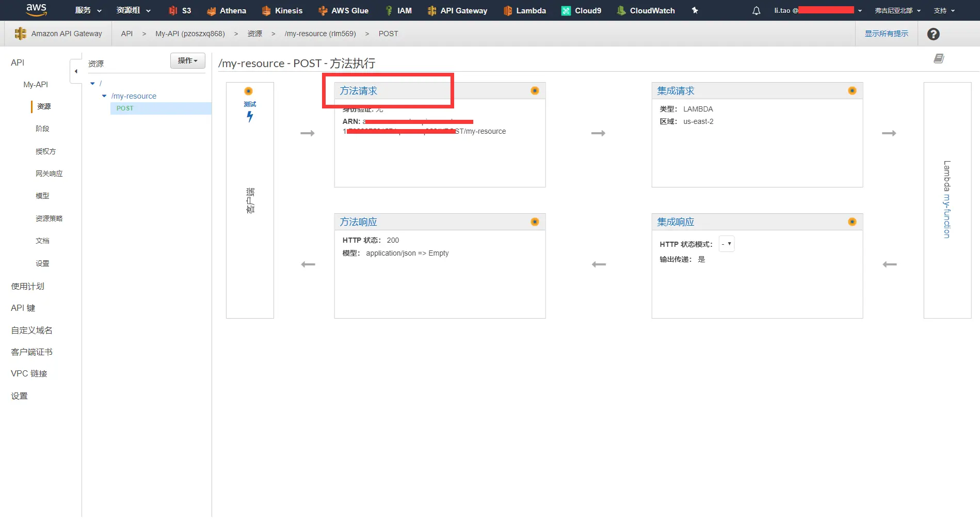The height and width of the screenshot is (520, 980).
Task: Open the Kinesis service shortcut
Action: (x=282, y=10)
